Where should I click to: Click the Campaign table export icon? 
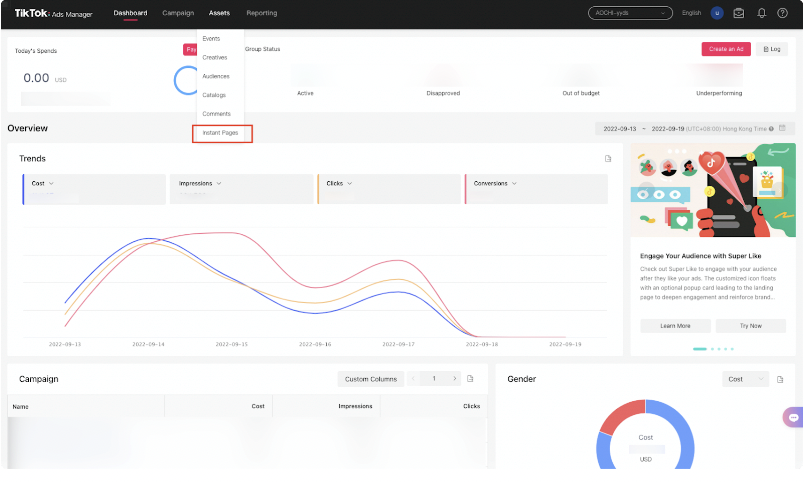[471, 379]
